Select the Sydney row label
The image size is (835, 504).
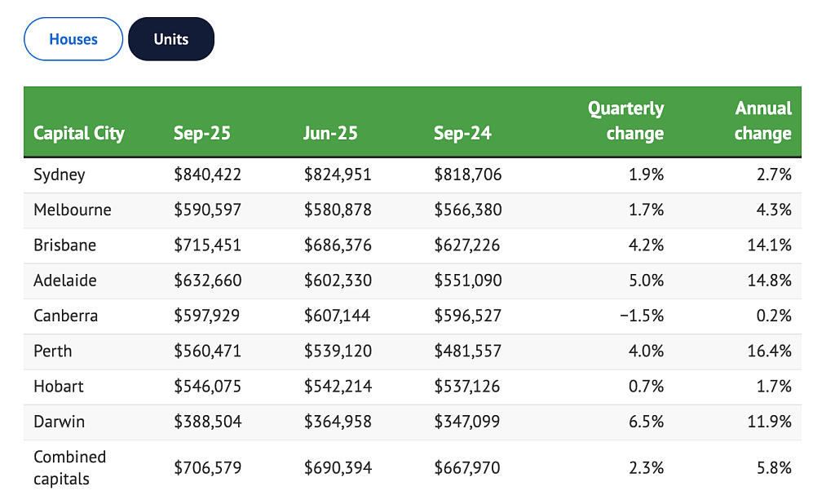(x=59, y=175)
